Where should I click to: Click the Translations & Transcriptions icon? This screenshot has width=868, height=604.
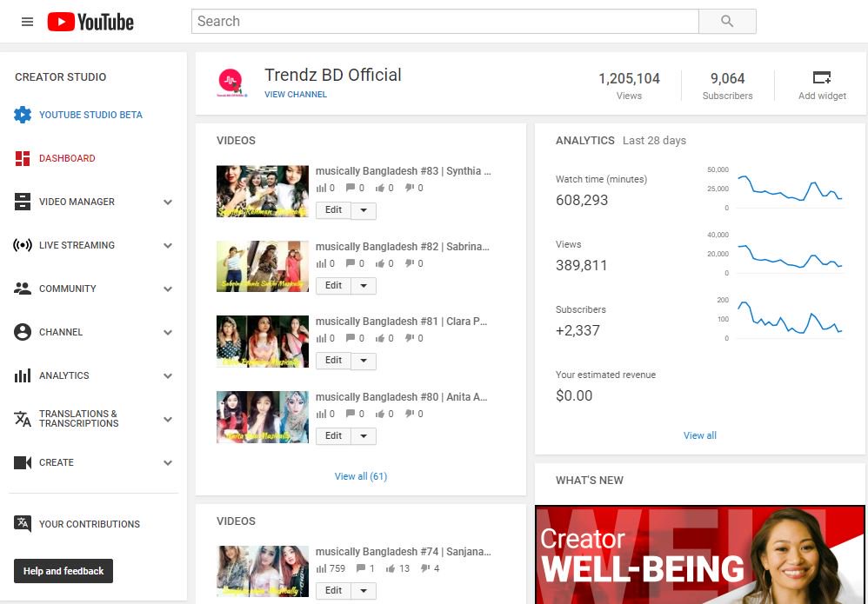tap(23, 419)
